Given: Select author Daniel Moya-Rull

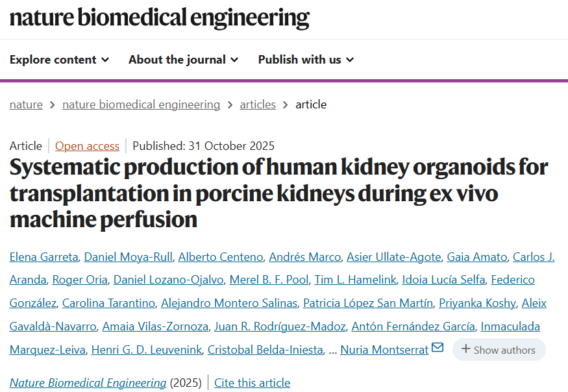Looking at the screenshot, I should pos(129,257).
